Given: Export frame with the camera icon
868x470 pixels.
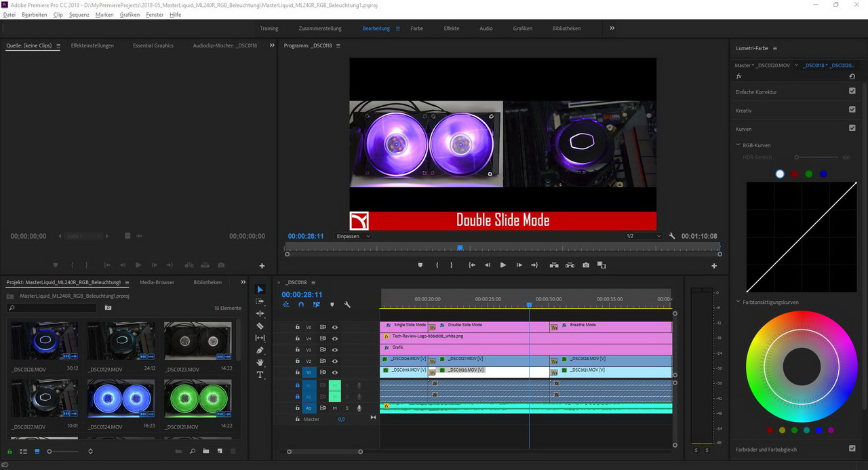Looking at the screenshot, I should pos(586,265).
